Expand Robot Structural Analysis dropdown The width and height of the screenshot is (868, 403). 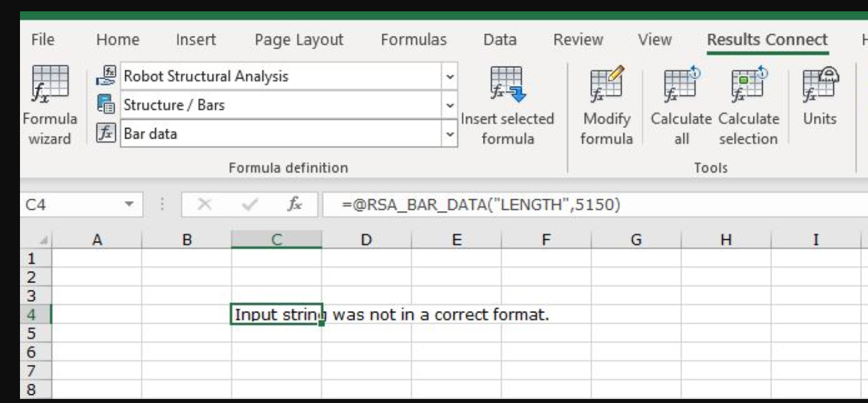pyautogui.click(x=450, y=77)
